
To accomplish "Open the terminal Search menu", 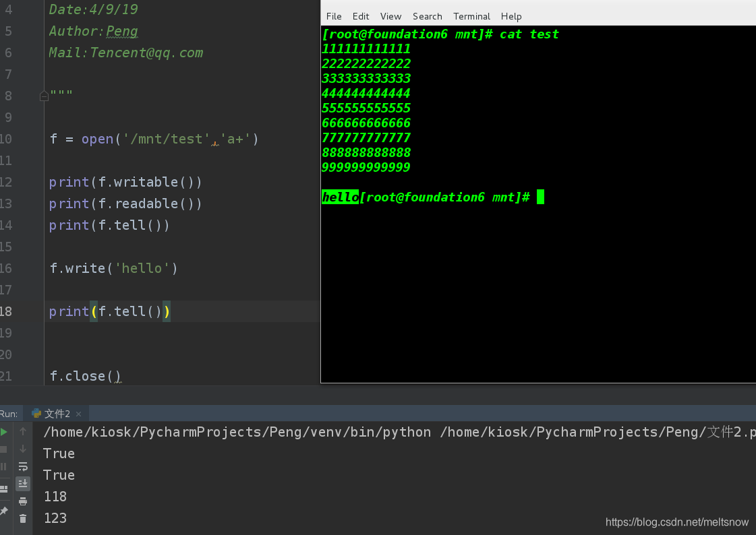I will [x=427, y=16].
